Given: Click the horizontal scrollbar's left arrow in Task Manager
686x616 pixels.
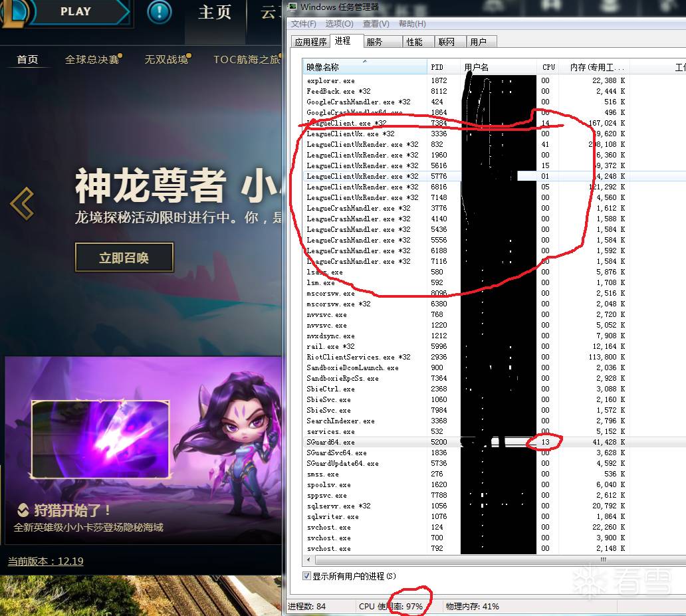Looking at the screenshot, I should 308,560.
